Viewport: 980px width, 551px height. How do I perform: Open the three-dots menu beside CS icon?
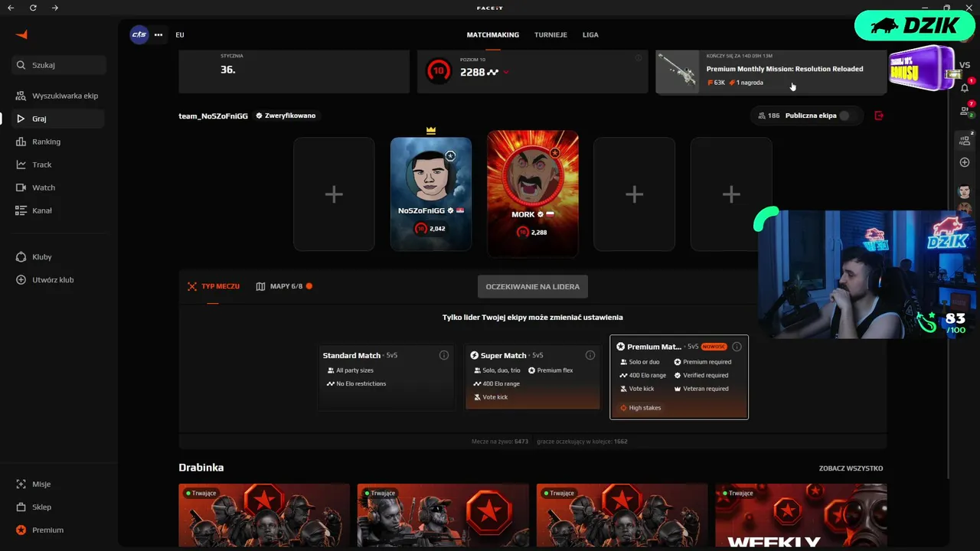(158, 34)
